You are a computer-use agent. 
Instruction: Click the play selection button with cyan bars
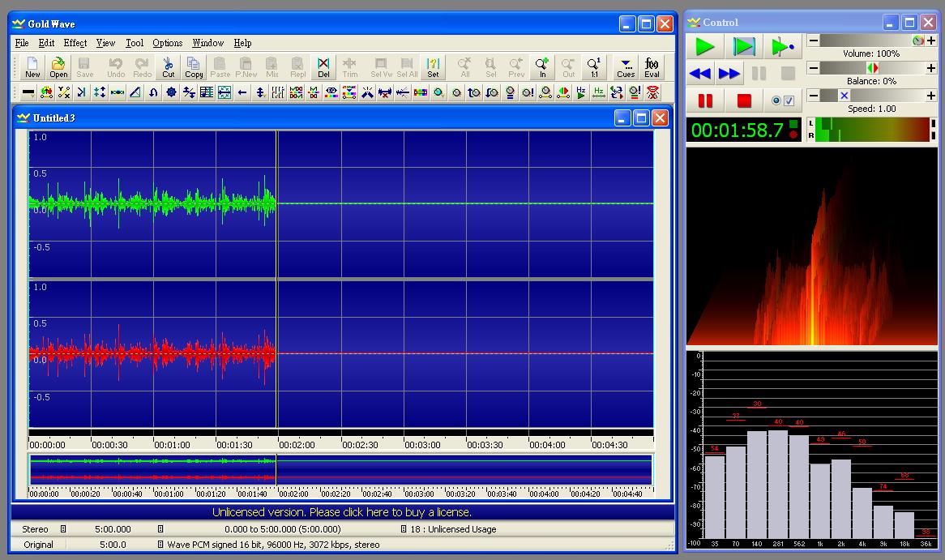point(743,46)
